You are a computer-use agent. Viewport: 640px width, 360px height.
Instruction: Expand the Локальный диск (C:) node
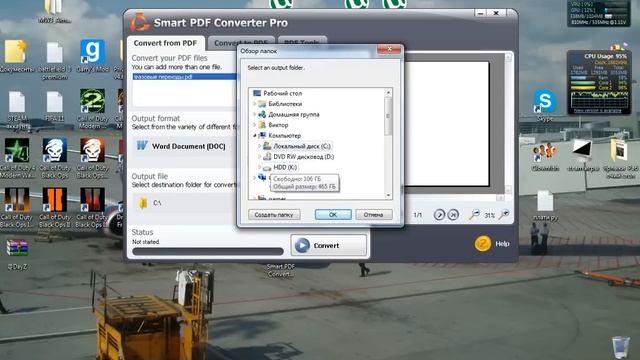[x=260, y=146]
